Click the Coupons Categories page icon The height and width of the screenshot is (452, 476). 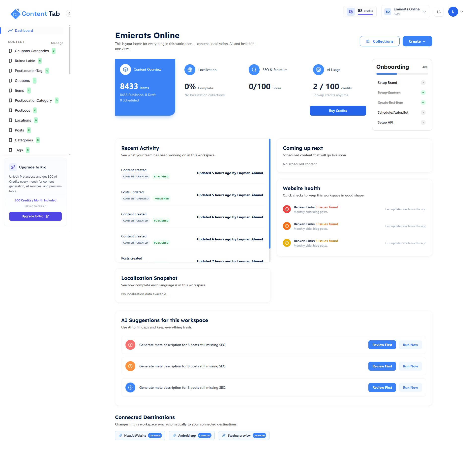(x=10, y=51)
